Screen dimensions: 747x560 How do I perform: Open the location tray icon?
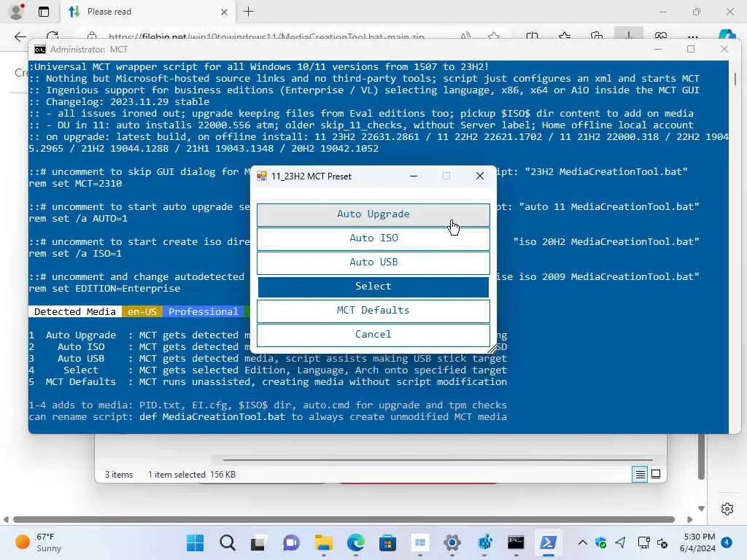click(620, 542)
